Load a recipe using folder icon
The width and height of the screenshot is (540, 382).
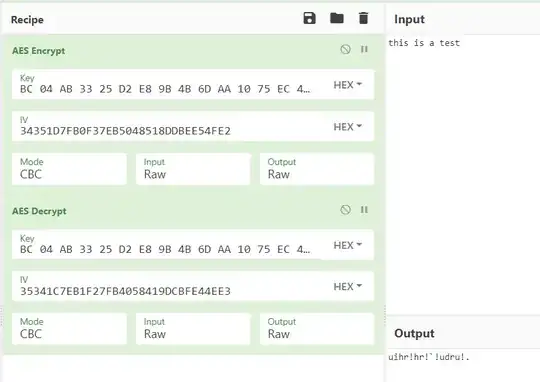click(x=336, y=18)
